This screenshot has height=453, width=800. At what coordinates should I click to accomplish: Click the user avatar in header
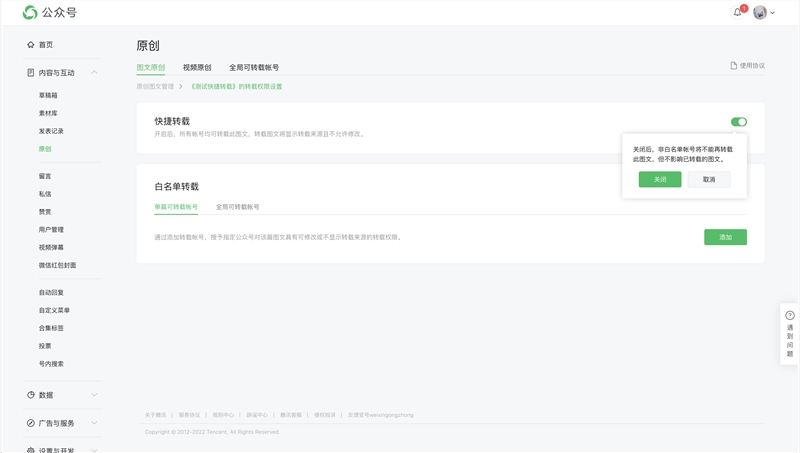tap(760, 13)
